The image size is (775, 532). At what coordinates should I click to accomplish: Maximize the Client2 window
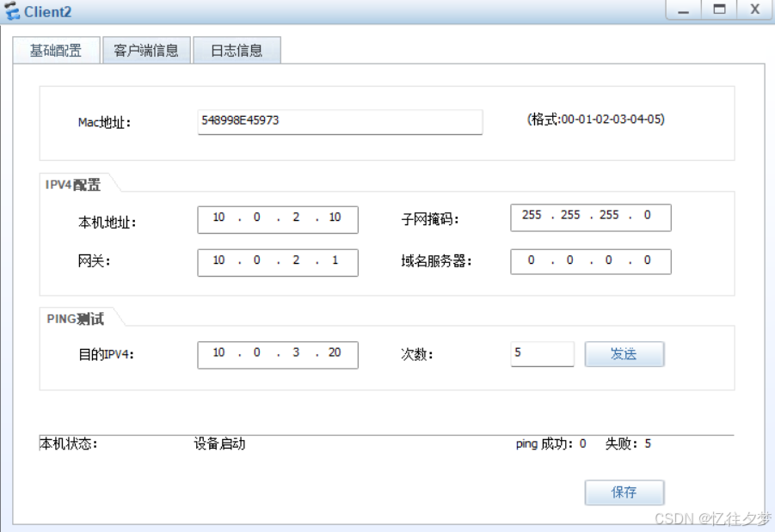719,9
